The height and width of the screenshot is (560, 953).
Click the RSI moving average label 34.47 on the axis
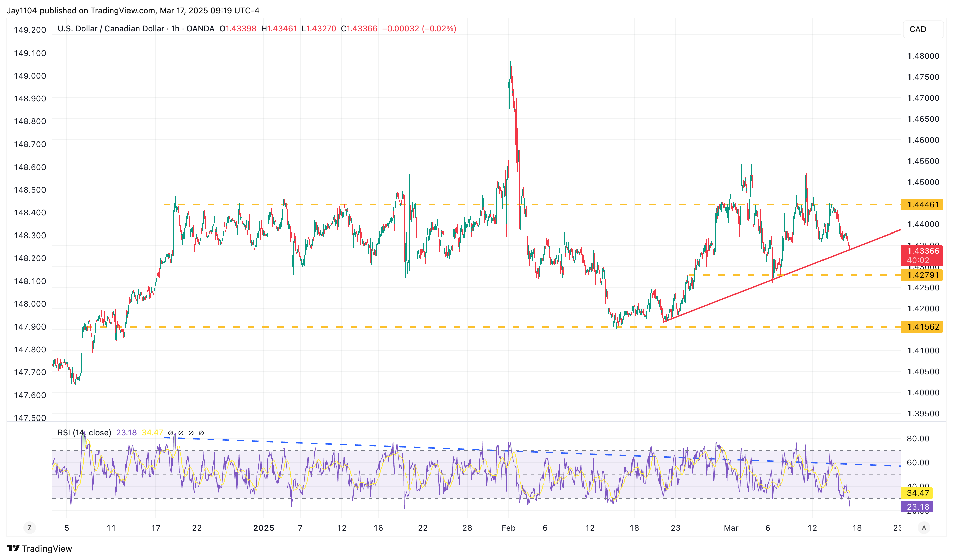tap(917, 493)
